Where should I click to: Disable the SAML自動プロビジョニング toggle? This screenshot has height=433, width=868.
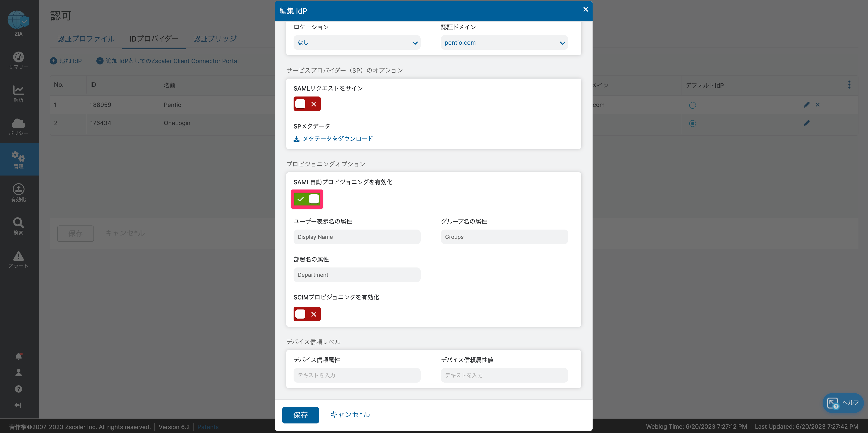pyautogui.click(x=307, y=199)
